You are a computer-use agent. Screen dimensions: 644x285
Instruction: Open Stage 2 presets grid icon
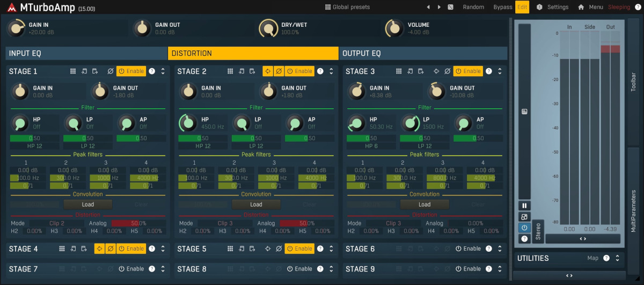click(230, 71)
